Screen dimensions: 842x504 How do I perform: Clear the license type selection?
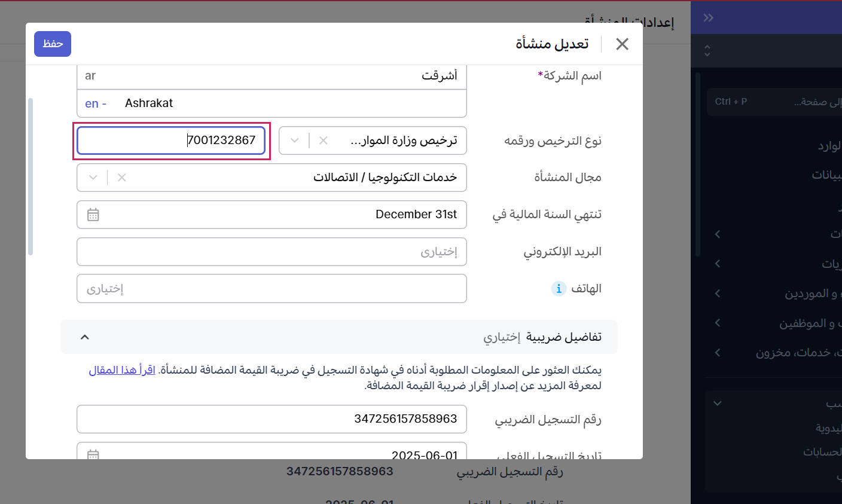324,140
